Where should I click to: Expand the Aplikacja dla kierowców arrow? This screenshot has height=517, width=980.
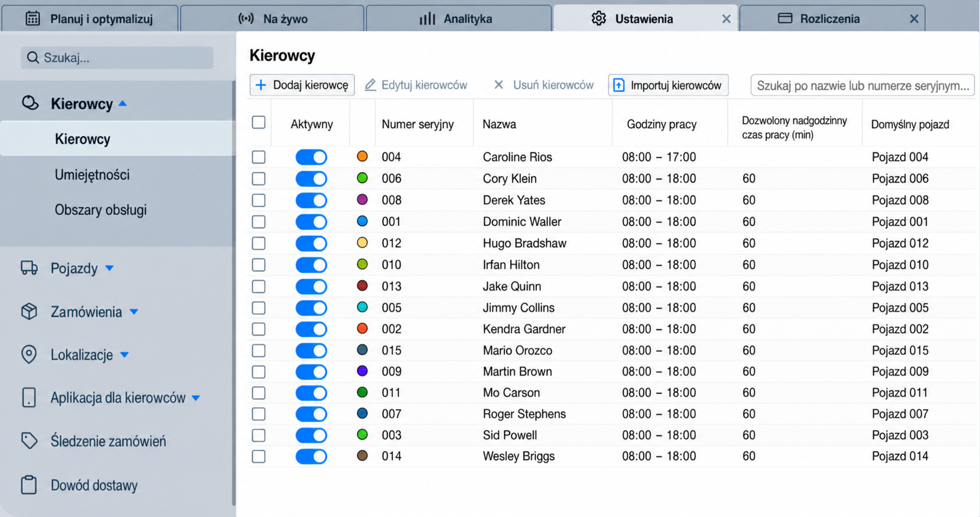coord(196,398)
